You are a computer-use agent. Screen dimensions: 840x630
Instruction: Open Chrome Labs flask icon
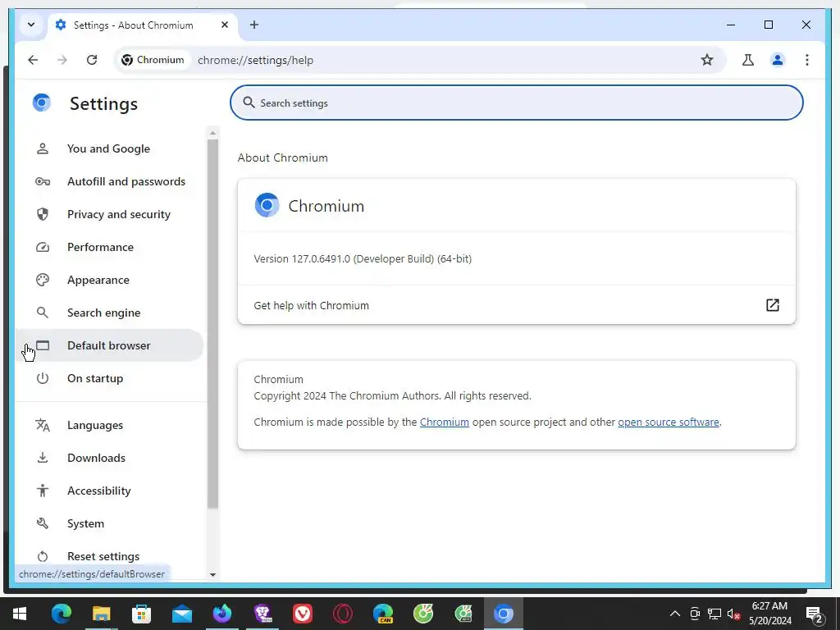tap(748, 60)
